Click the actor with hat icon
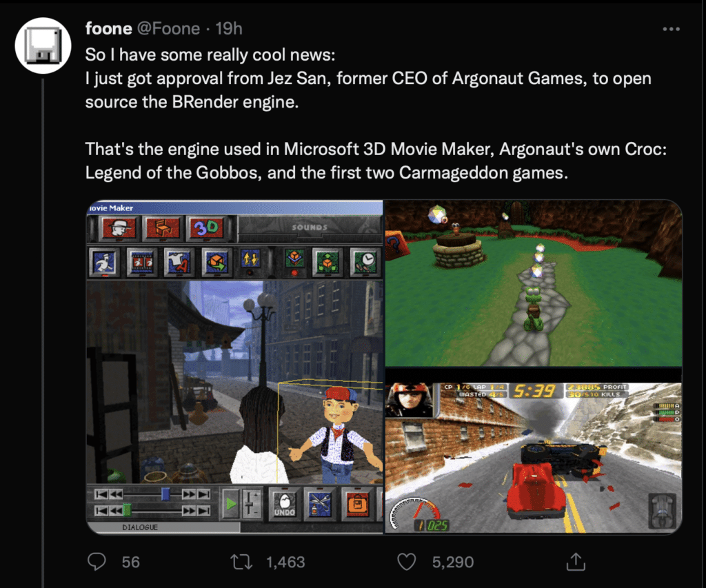The height and width of the screenshot is (588, 706). 119,228
